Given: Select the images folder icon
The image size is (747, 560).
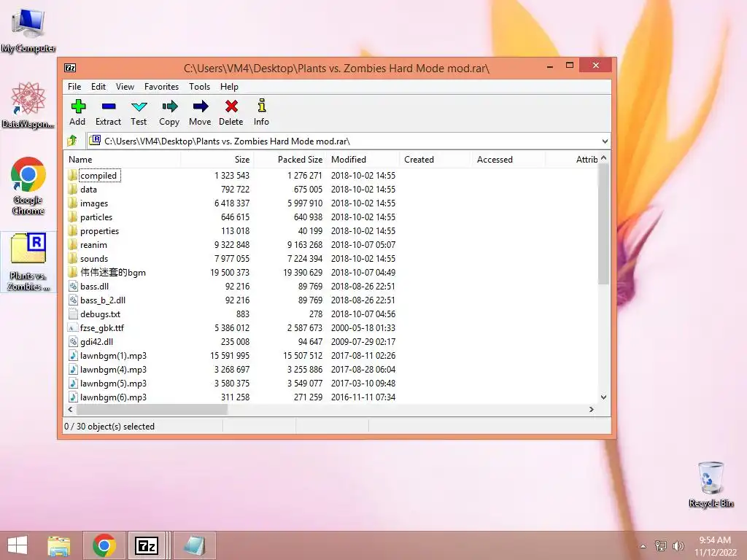Looking at the screenshot, I should click(72, 203).
